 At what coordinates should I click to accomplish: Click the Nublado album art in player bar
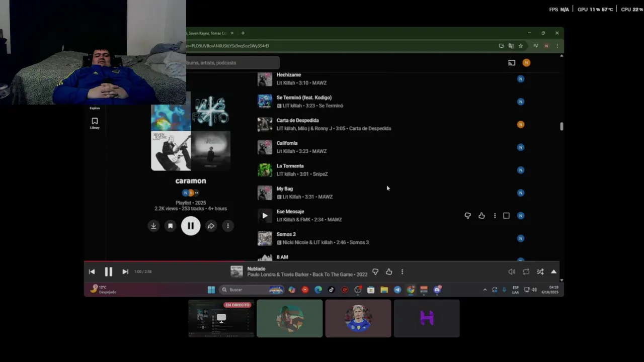[236, 271]
